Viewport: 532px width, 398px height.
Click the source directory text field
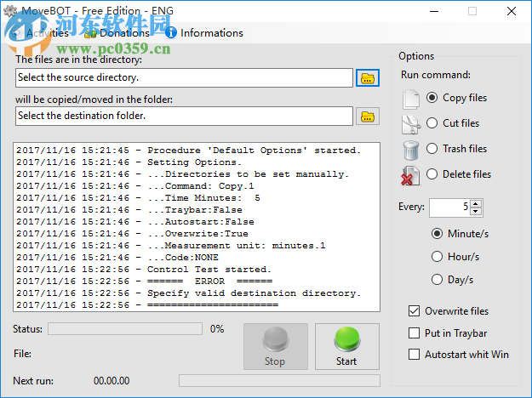pyautogui.click(x=184, y=77)
